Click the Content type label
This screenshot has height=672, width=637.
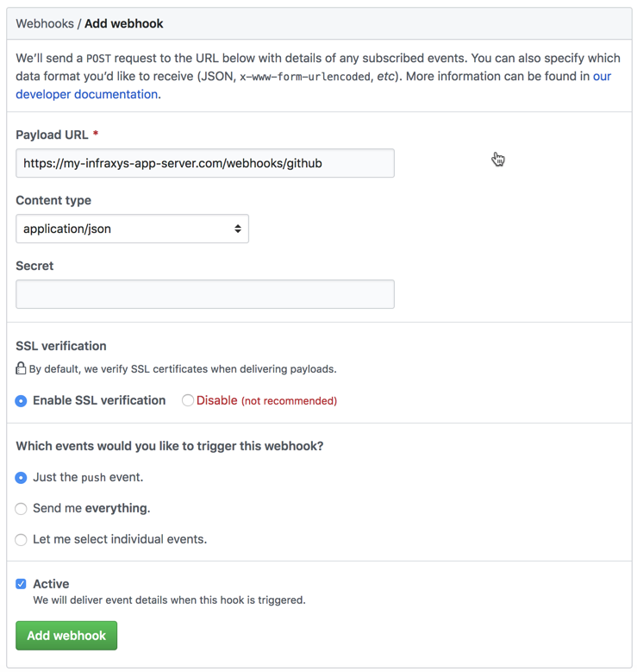point(53,201)
